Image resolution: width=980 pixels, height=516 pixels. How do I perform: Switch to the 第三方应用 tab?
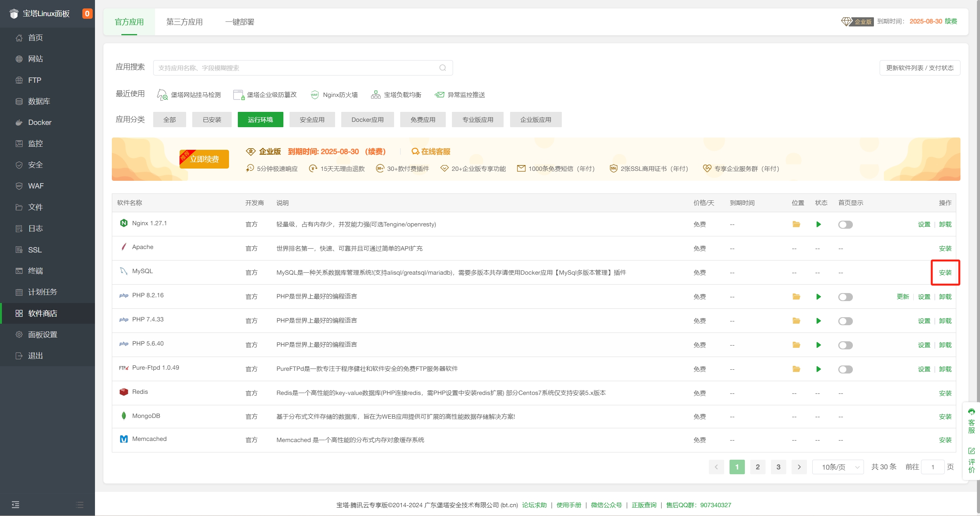coord(184,22)
